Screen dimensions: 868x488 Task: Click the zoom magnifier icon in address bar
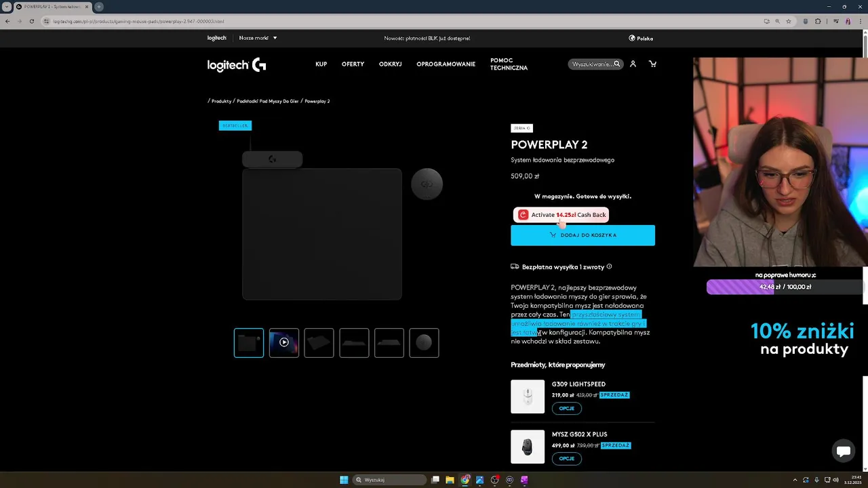click(x=777, y=21)
